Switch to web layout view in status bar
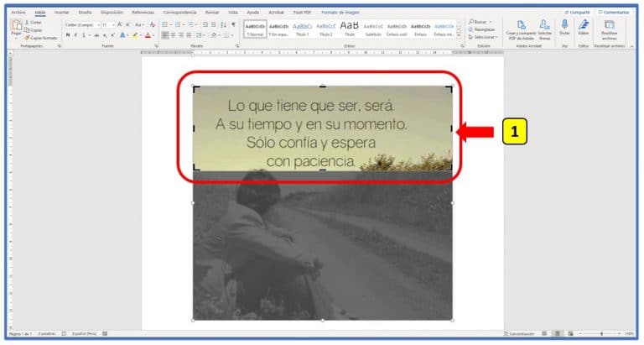 [570, 334]
